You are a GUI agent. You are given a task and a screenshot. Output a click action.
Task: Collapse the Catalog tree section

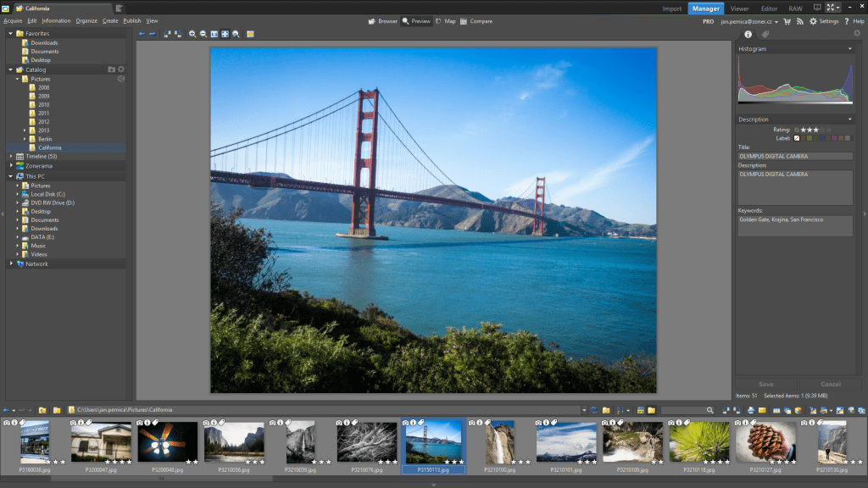tap(10, 69)
